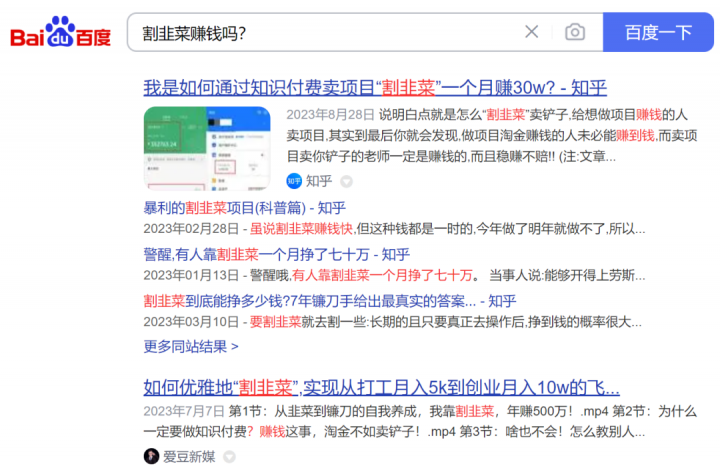The width and height of the screenshot is (720, 468).
Task: Open result 我是如何通过知识付费卖项目 一个月赚30w
Action: click(375, 87)
